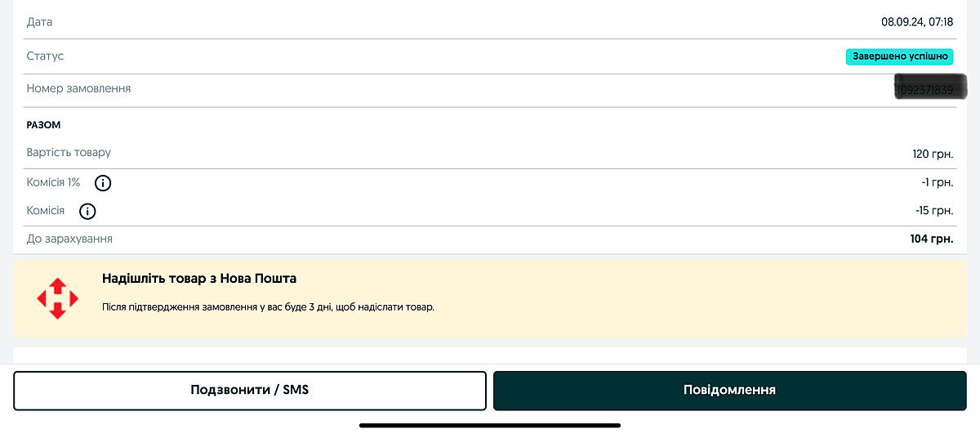
Task: Tap the home indicator bar at the bottom
Action: click(490, 425)
